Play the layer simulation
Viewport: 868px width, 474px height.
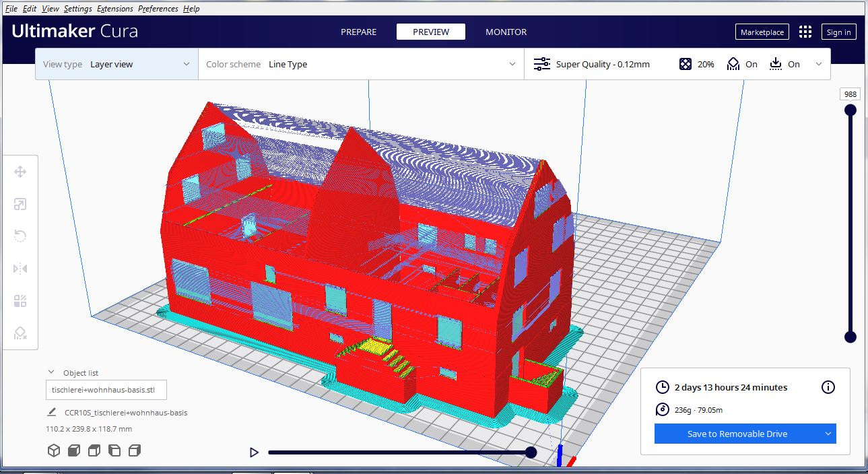click(254, 452)
